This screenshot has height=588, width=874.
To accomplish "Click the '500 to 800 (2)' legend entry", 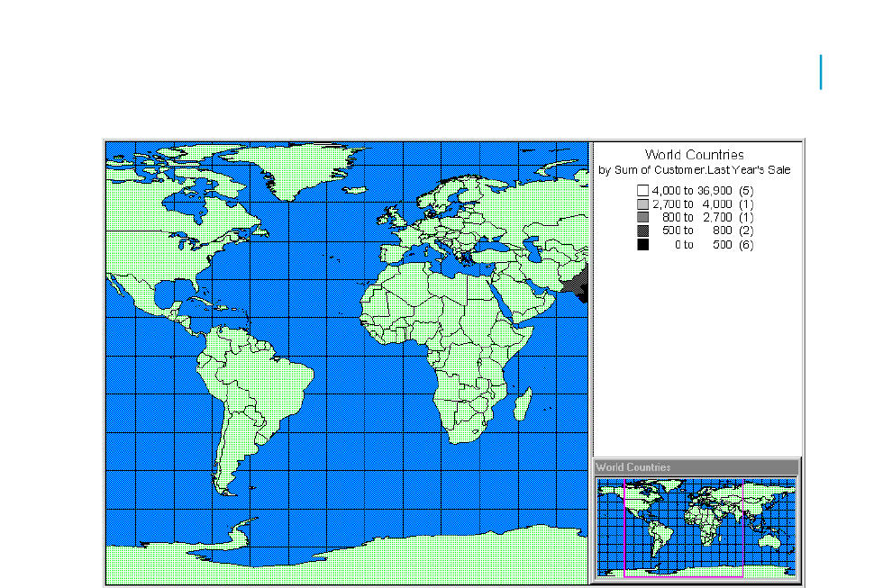I will pyautogui.click(x=696, y=231).
